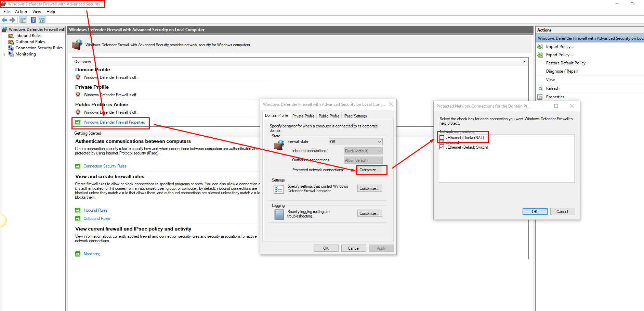This screenshot has width=644, height=311.
Task: Click the Private Profile firewall-off shield icon
Action: [78, 95]
